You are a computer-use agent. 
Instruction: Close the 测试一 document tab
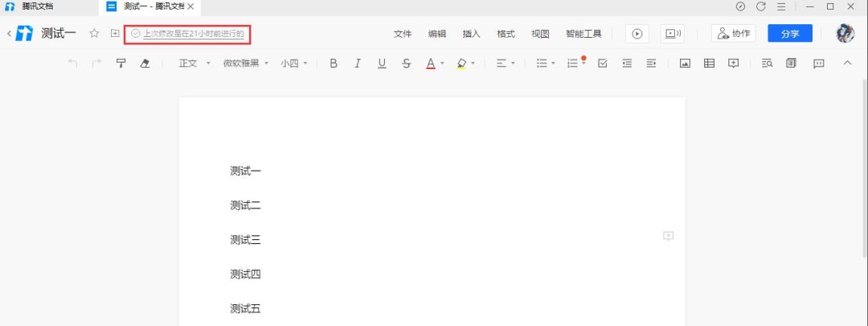pos(191,6)
